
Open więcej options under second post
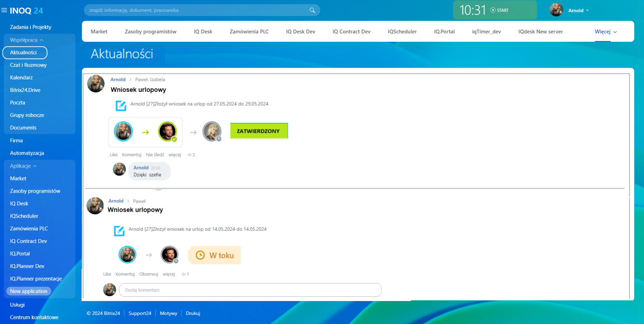pyautogui.click(x=169, y=274)
